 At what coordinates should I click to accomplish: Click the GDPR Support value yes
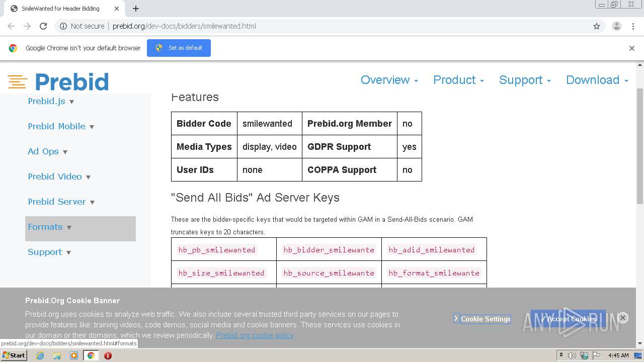(x=410, y=147)
